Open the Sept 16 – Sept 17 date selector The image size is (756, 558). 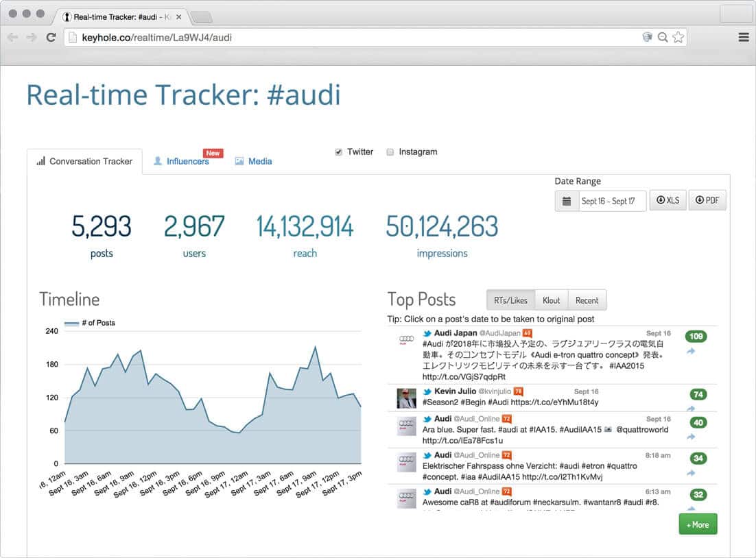[x=611, y=200]
